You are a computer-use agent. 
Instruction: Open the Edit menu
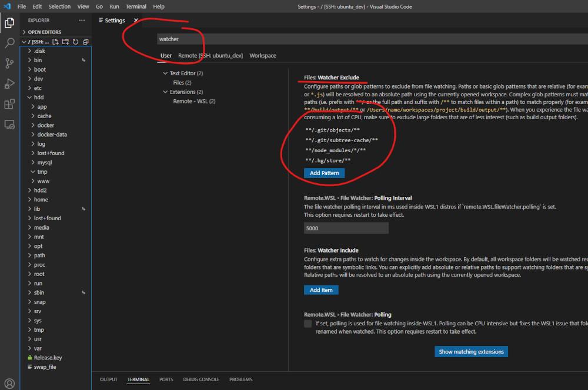(x=36, y=6)
